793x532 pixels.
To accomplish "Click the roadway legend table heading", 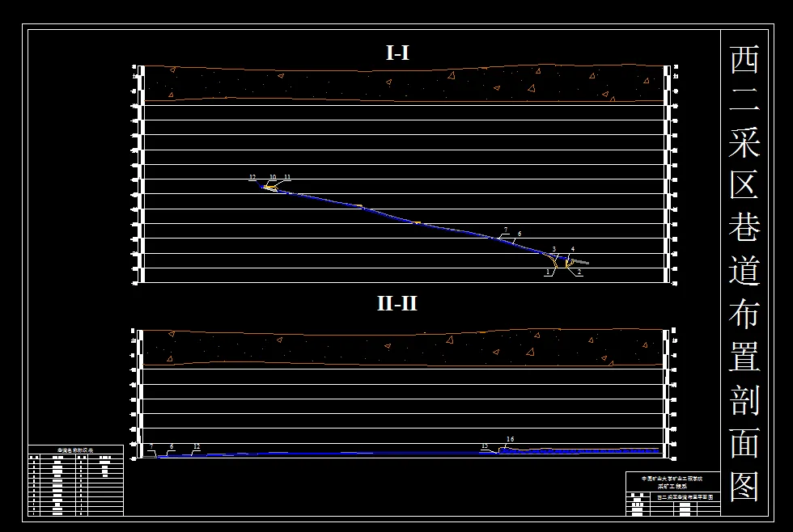I will point(75,450).
